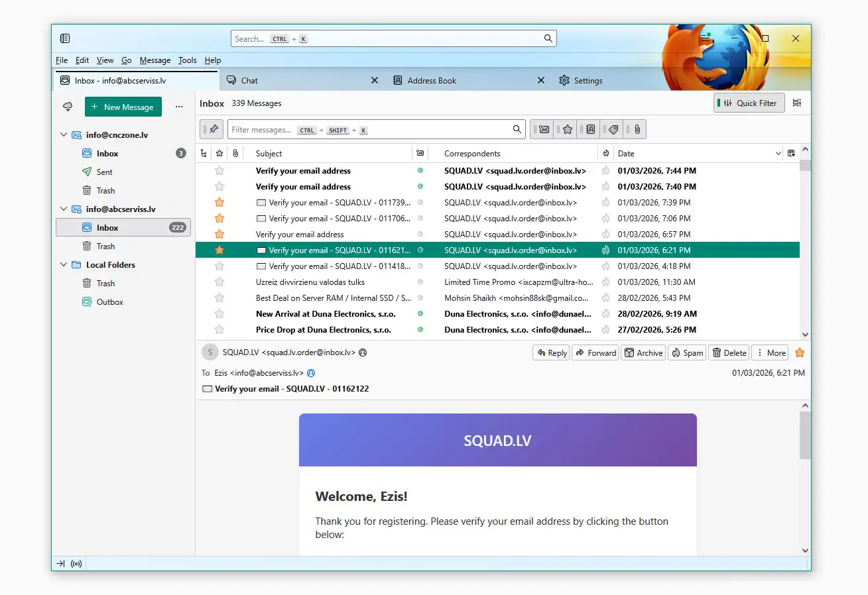Click the star in the message header pane
The height and width of the screenshot is (595, 868).
800,352
